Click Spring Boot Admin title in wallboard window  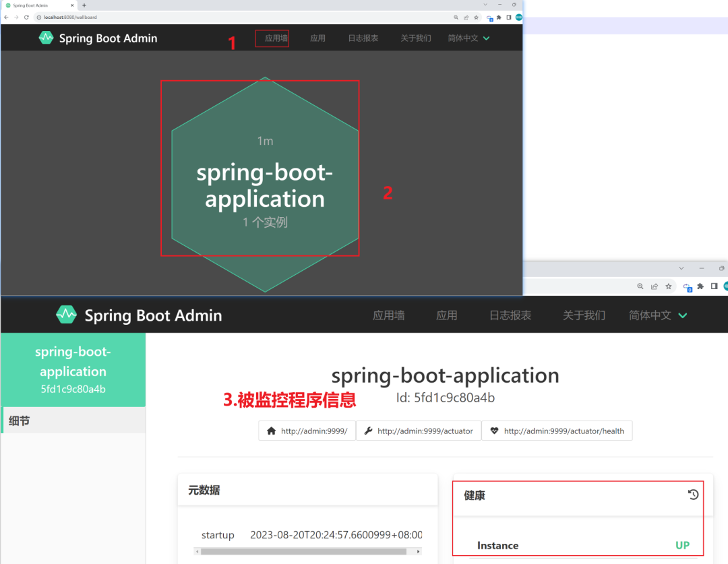point(108,38)
